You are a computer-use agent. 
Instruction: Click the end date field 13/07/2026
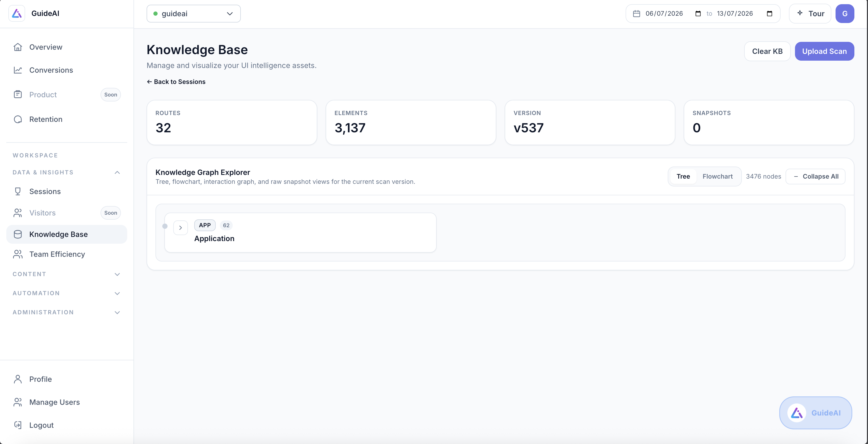click(745, 13)
